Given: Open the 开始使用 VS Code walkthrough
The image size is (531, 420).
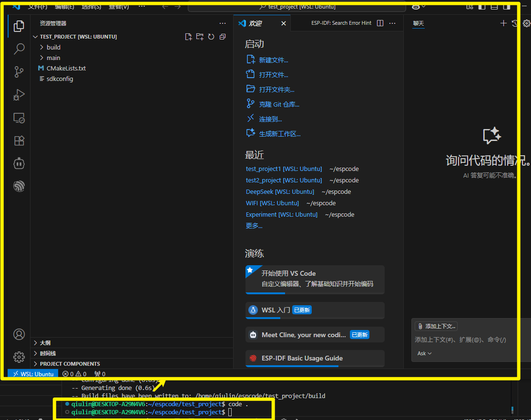Looking at the screenshot, I should tap(315, 280).
